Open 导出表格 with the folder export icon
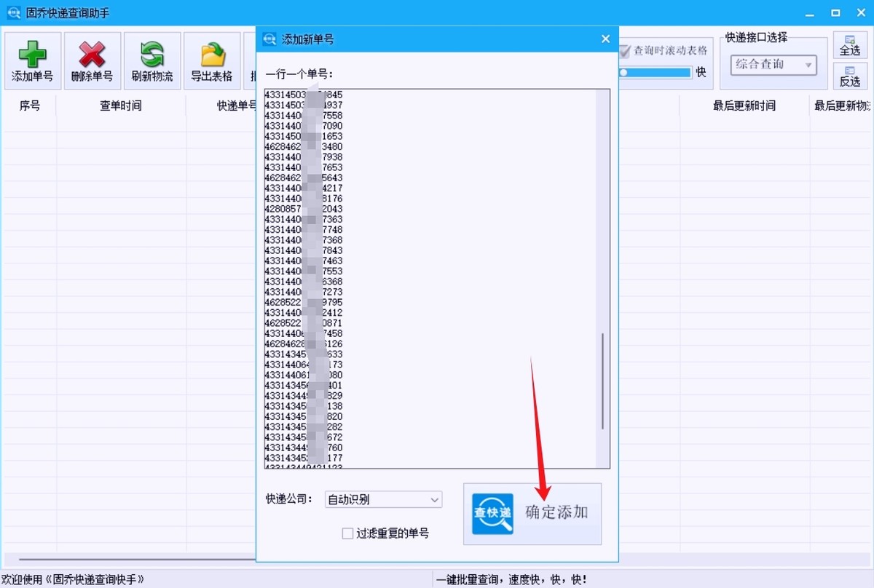 211,55
